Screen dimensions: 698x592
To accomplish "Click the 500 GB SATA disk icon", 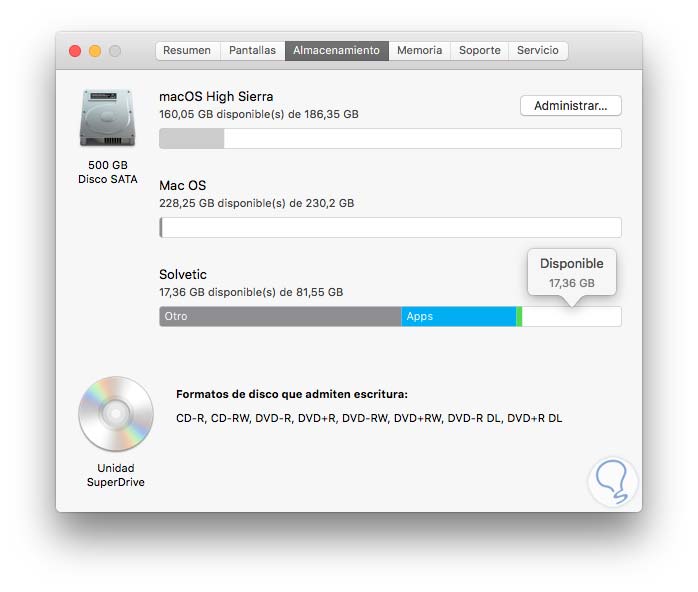I will [x=107, y=118].
